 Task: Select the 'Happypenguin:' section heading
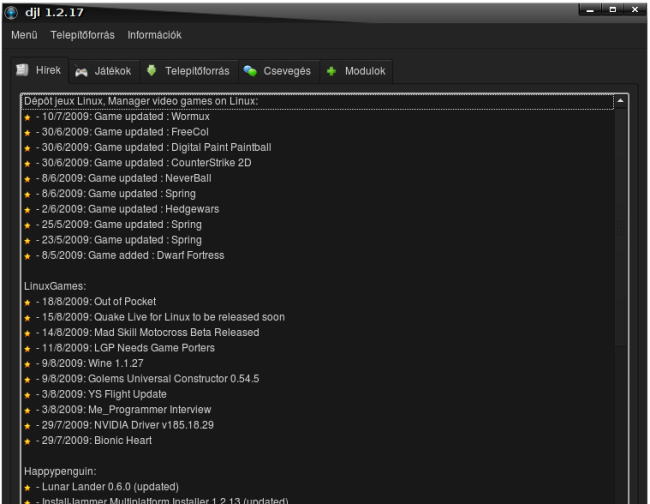(x=60, y=472)
